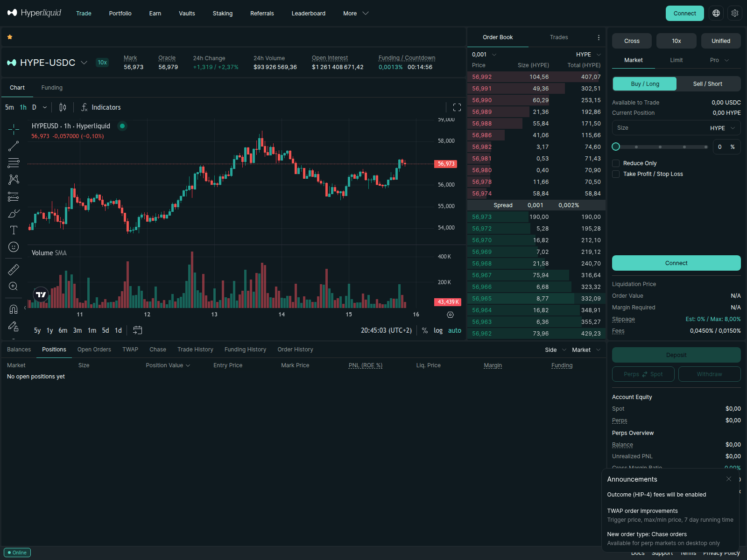Screen dimensions: 747x560
Task: Switch chart interval to 5m
Action: [x=9, y=107]
